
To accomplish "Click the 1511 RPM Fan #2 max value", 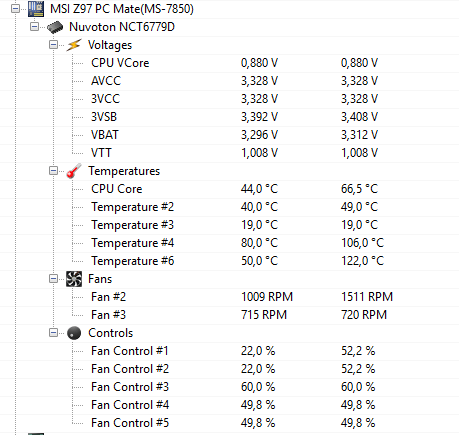I will (367, 297).
